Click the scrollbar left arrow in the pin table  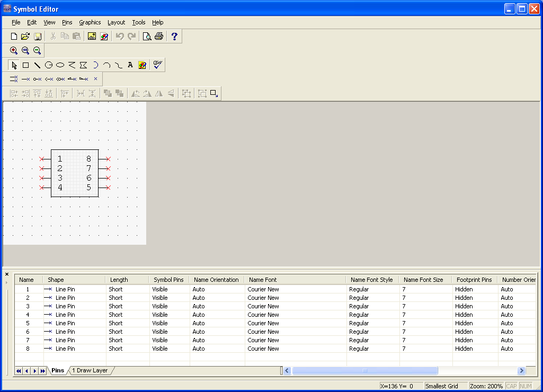(x=287, y=370)
